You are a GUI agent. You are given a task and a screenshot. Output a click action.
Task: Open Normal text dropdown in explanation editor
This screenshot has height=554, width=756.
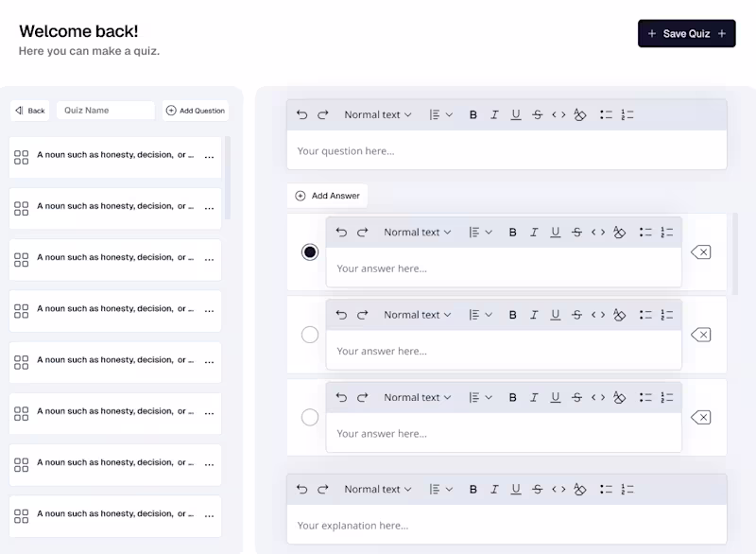[377, 490]
